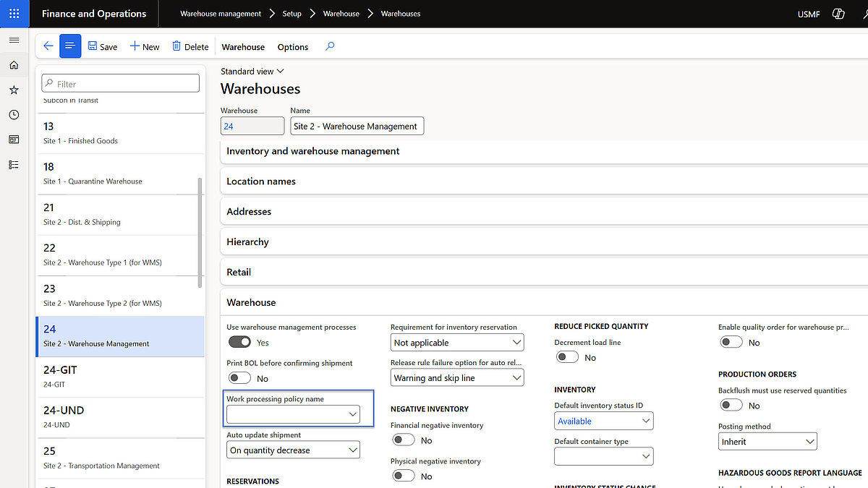Click the Delete button
This screenshot has height=488, width=868.
click(x=190, y=47)
